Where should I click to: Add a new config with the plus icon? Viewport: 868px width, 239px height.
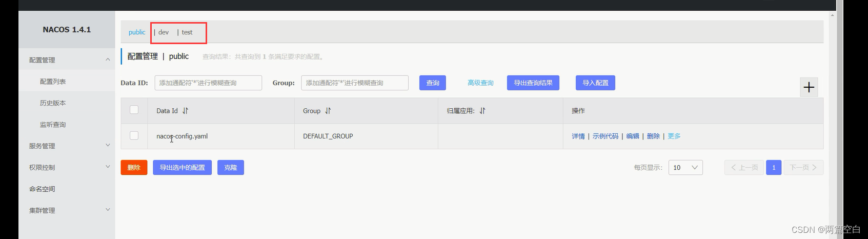point(809,87)
